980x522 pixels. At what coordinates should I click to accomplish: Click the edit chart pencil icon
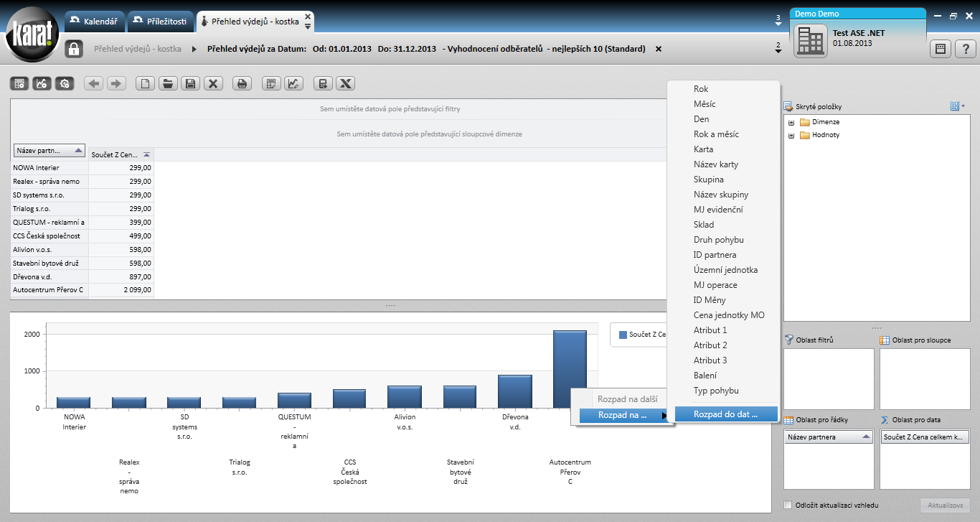(293, 84)
